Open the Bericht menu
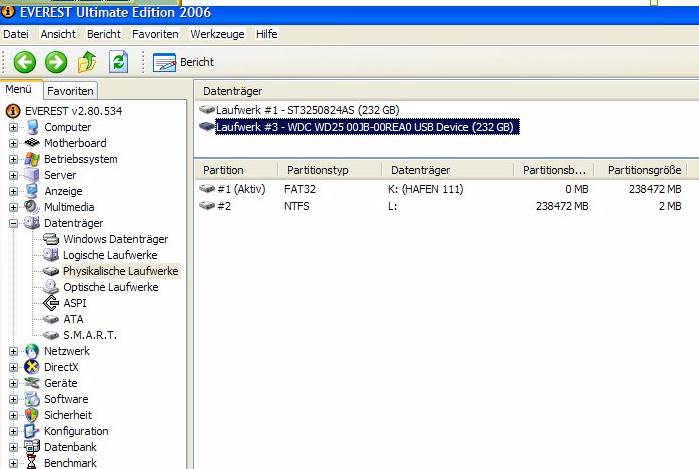699x469 pixels. click(x=104, y=34)
